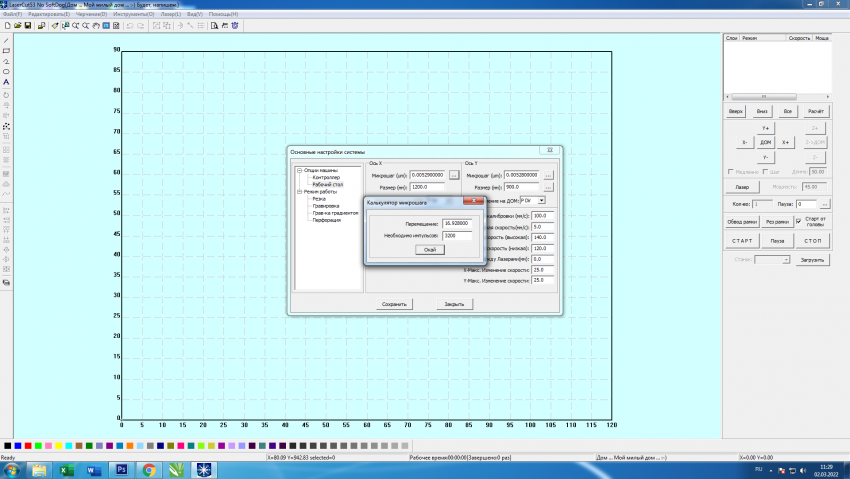Click the Обвод рамки button

pos(742,222)
